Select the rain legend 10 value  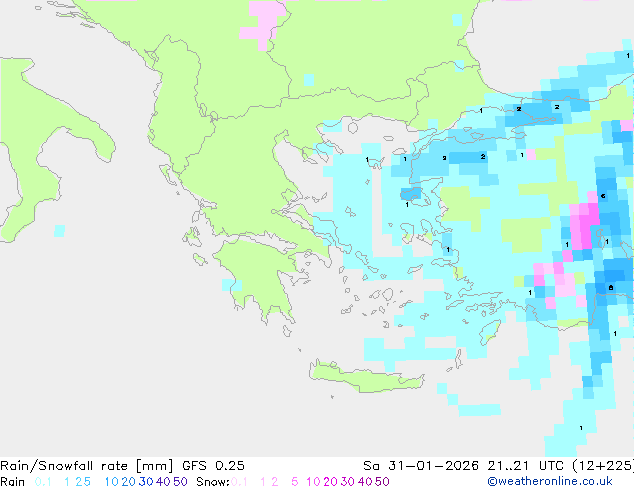pyautogui.click(x=111, y=482)
